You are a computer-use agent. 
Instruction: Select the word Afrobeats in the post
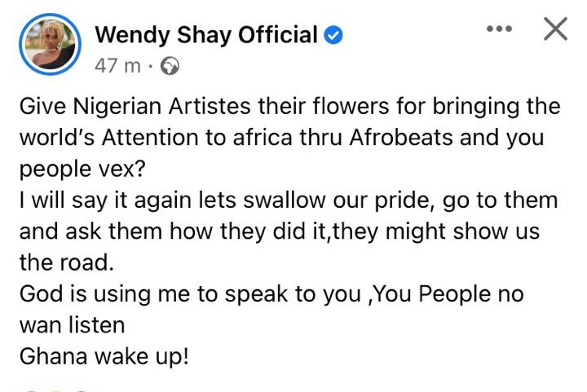pos(401,137)
